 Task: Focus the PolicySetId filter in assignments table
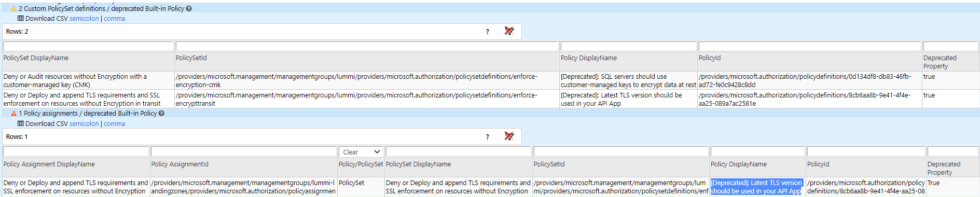pos(621,151)
